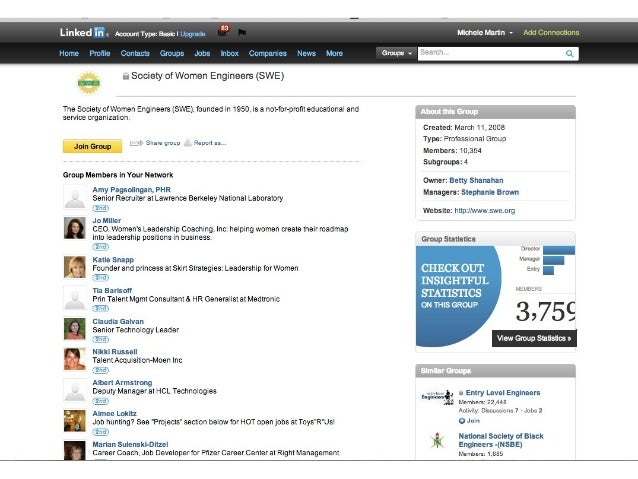Open Albert Armstrong's placeholder avatar
This screenshot has width=638, height=479.
tap(75, 390)
